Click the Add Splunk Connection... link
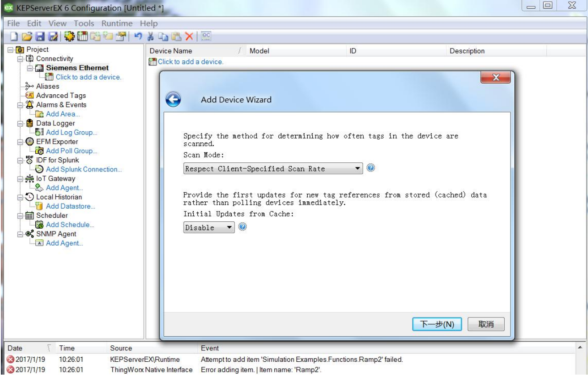588x376 pixels. pos(84,169)
